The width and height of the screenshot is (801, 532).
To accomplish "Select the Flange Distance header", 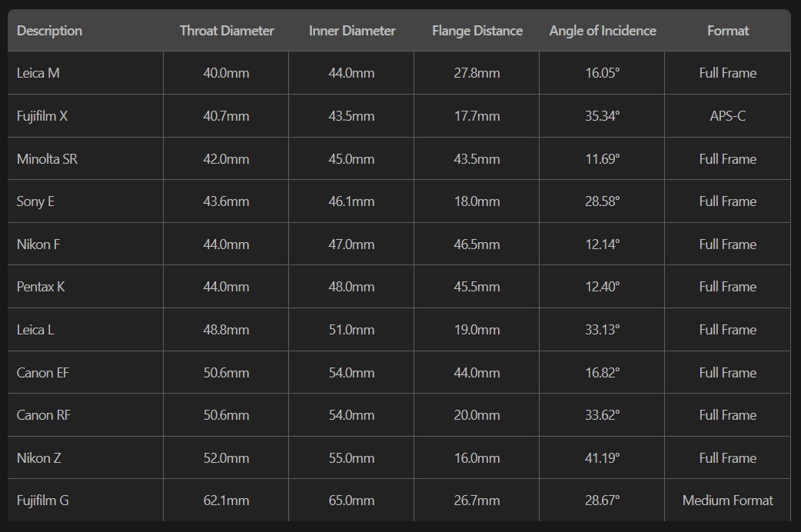I will point(477,31).
